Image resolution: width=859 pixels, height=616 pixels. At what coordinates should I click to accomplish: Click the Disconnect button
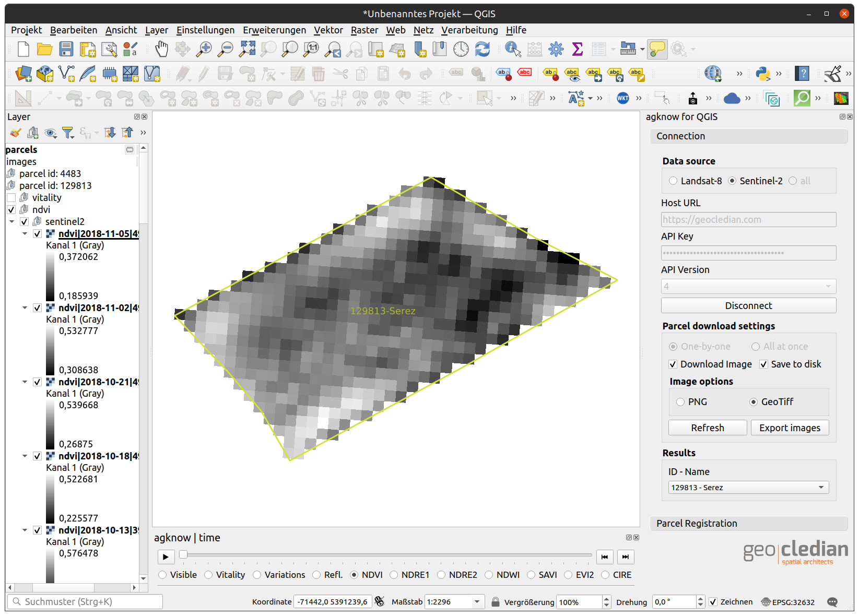coord(748,306)
